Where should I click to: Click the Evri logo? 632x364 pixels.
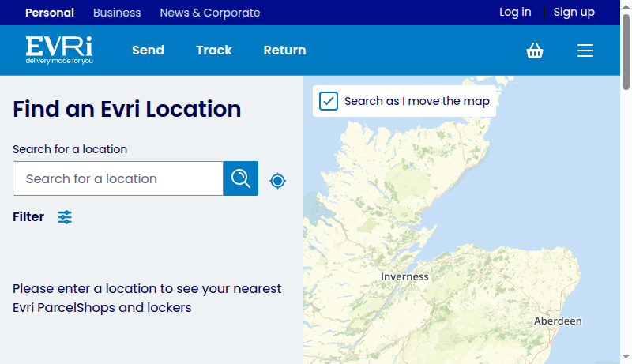point(59,50)
